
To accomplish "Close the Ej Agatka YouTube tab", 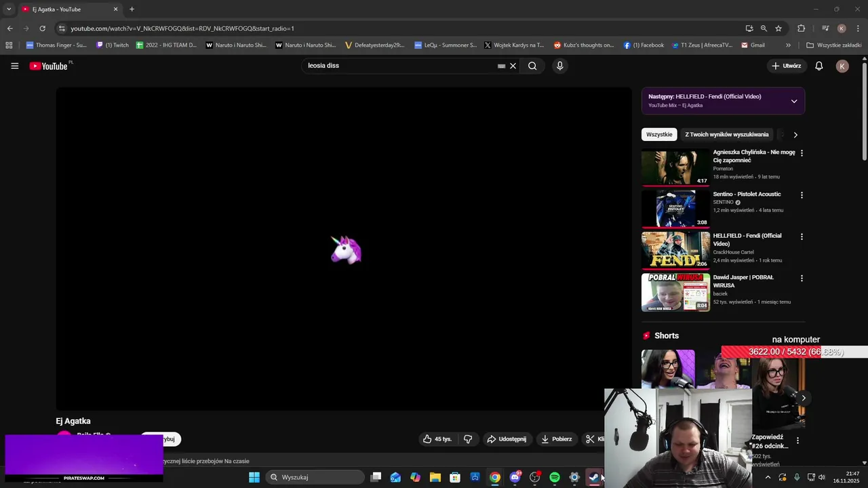I will 115,9.
